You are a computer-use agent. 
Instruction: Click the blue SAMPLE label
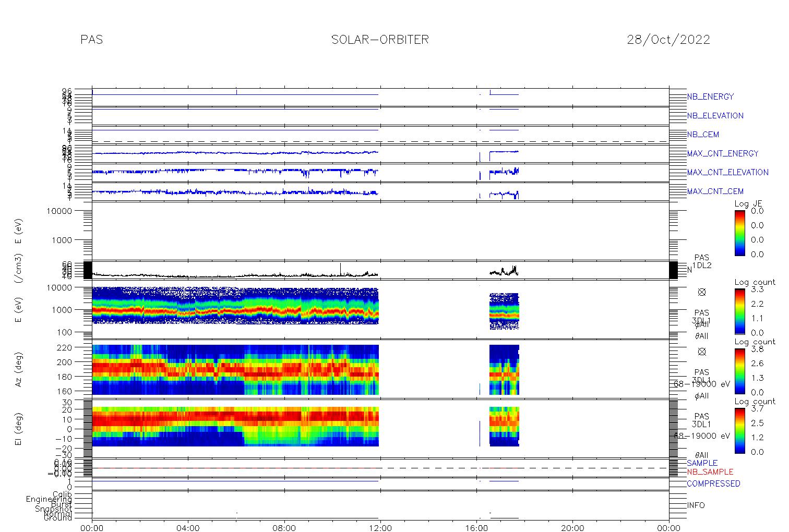pyautogui.click(x=702, y=463)
